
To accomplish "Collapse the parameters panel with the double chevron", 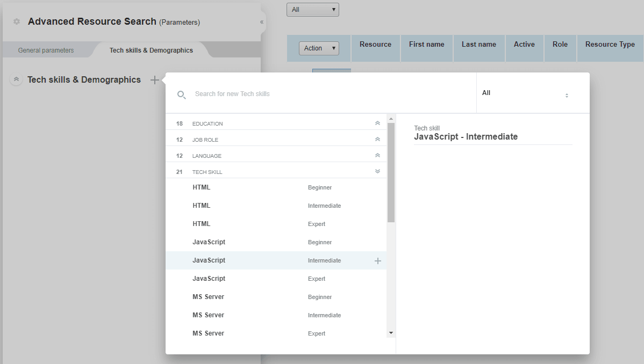I will tap(262, 22).
